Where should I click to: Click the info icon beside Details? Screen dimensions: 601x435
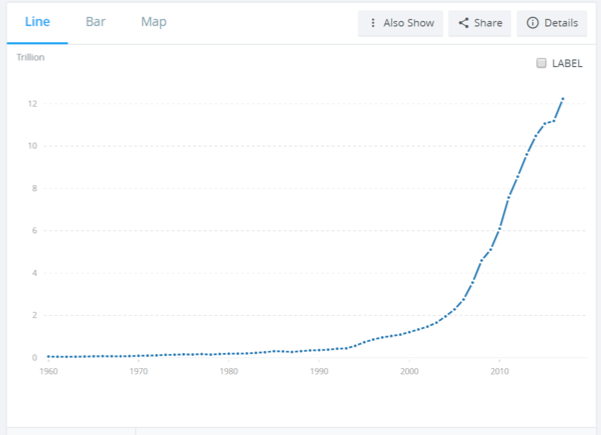tap(532, 23)
